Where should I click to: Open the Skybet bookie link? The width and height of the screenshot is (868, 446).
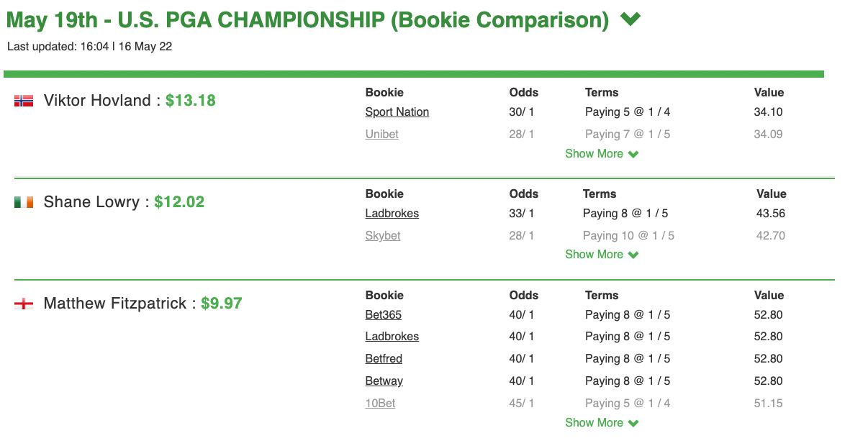(383, 236)
